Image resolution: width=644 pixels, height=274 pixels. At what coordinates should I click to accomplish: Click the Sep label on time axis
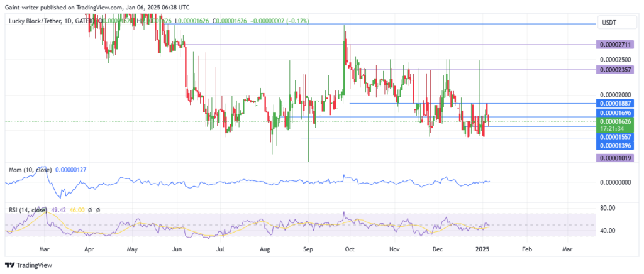point(308,249)
